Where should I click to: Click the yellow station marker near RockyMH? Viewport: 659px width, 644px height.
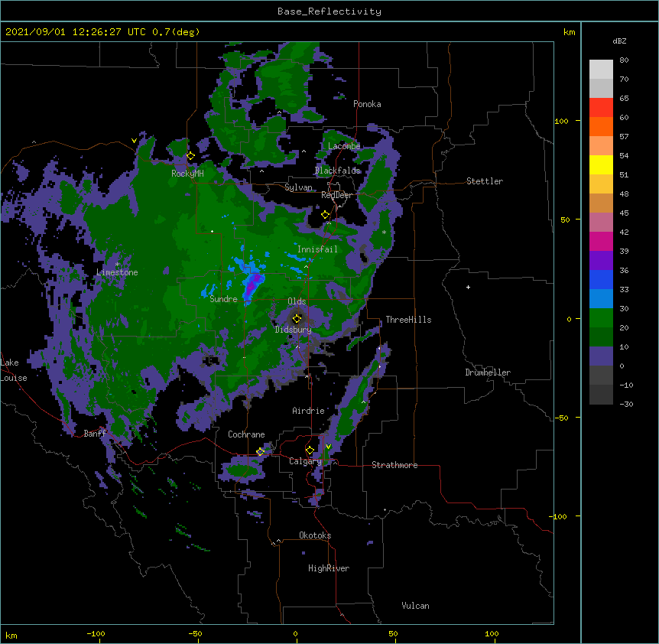click(x=191, y=156)
